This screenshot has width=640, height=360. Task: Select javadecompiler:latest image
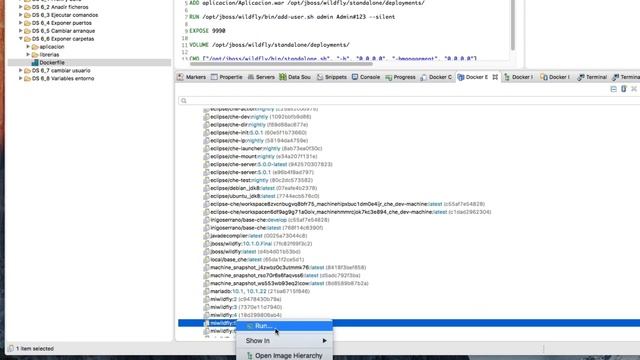(259, 236)
